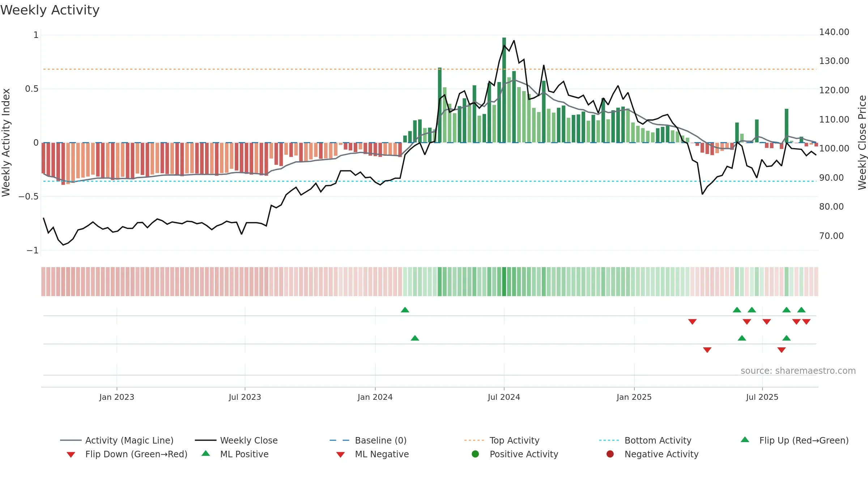The image size is (868, 488).
Task: Select the ML Positive marker in early 2024
Action: pos(415,338)
